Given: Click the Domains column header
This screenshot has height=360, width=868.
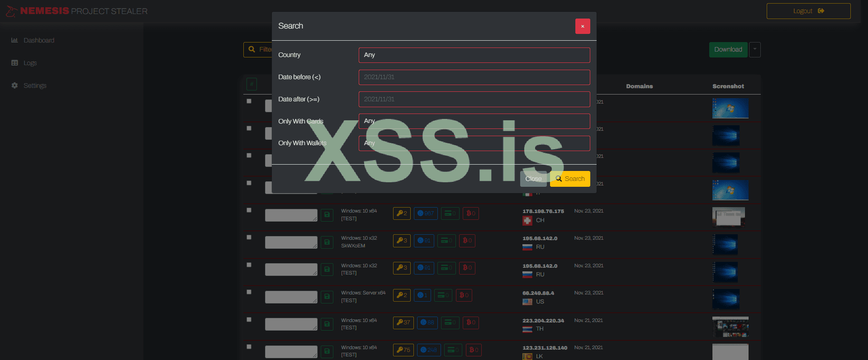Looking at the screenshot, I should tap(640, 86).
